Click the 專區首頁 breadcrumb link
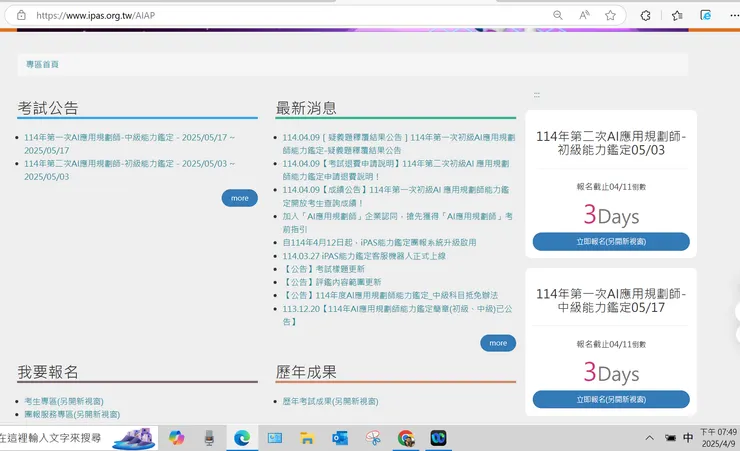Viewport: 740px width, 451px height. click(42, 64)
